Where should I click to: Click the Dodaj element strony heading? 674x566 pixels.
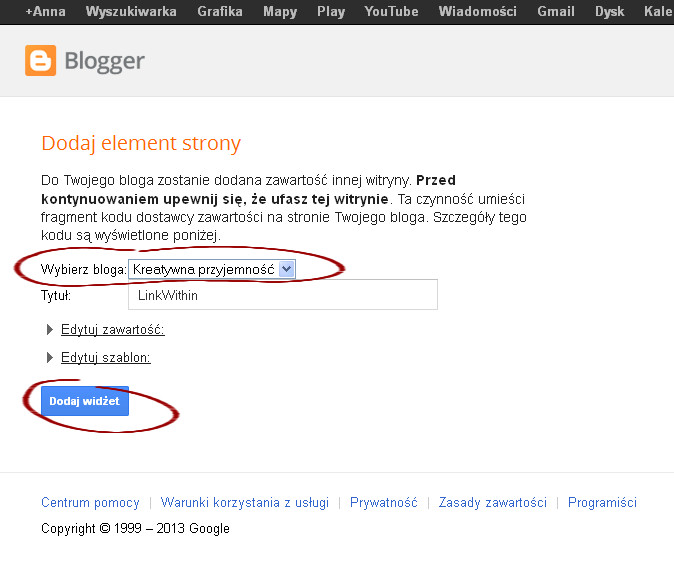click(x=141, y=143)
